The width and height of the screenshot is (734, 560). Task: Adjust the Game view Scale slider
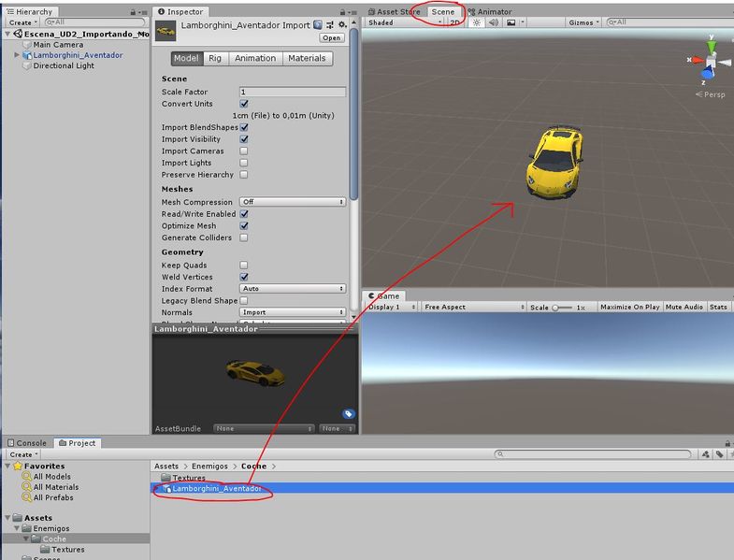tap(562, 308)
